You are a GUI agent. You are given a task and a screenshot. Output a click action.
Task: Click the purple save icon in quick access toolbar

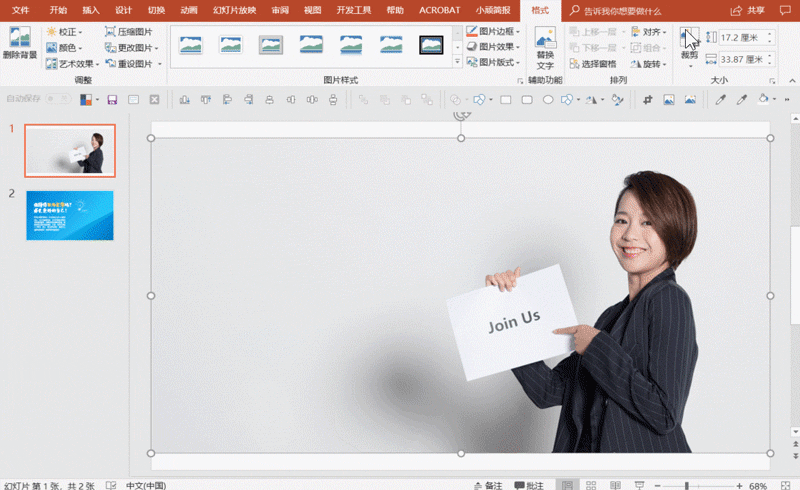[x=112, y=100]
